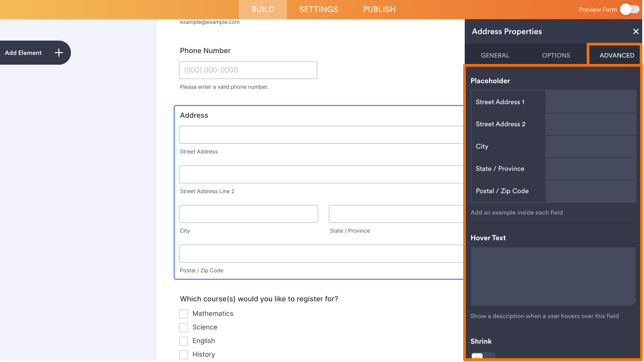Close the Address Properties panel
The image size is (644, 362).
[x=636, y=31]
